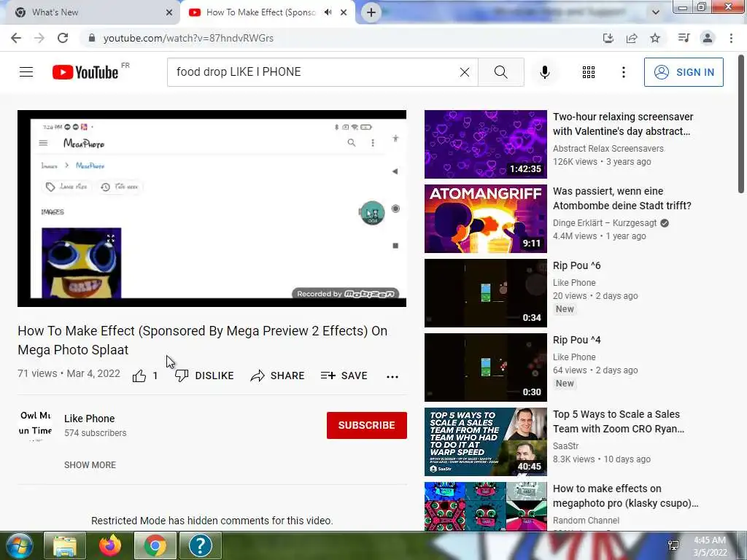
Task: Close the YouTube video tab
Action: pyautogui.click(x=344, y=12)
